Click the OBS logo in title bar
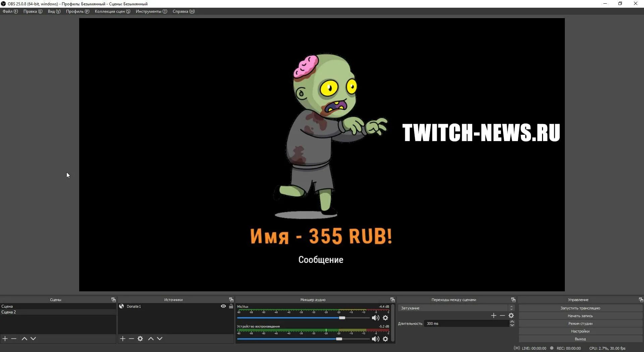Viewport: 644px width, 352px height. tap(3, 4)
